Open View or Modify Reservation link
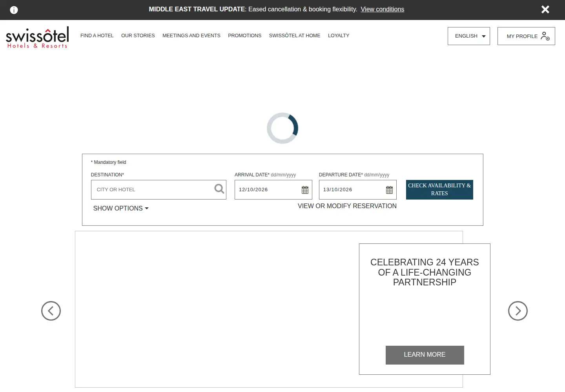 [347, 206]
